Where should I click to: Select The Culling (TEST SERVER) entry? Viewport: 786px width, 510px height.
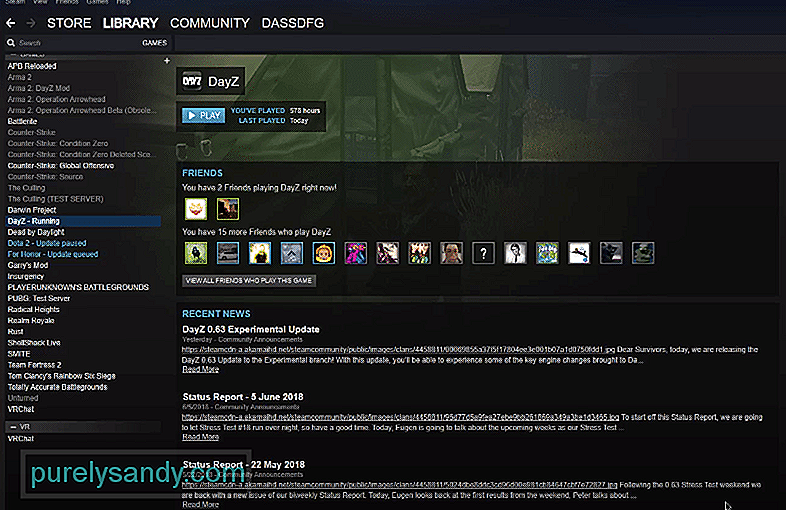tap(55, 199)
